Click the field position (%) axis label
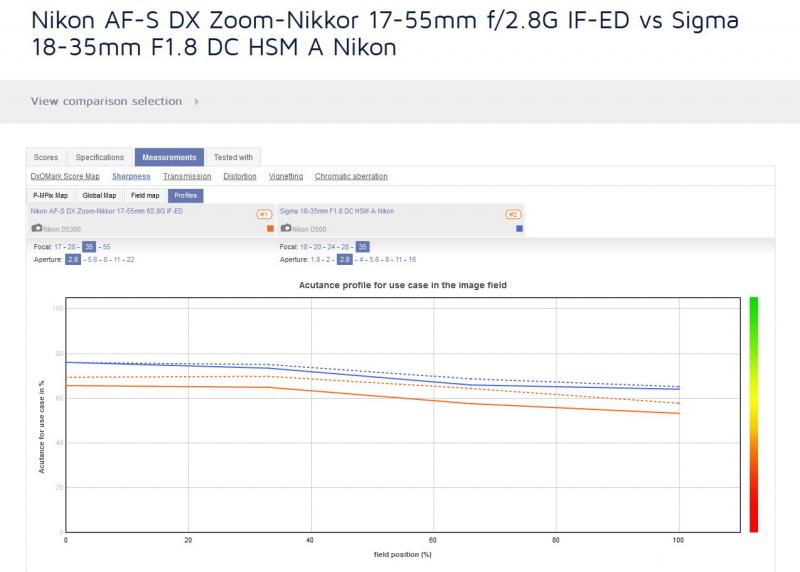The height and width of the screenshot is (572, 800). tap(403, 554)
